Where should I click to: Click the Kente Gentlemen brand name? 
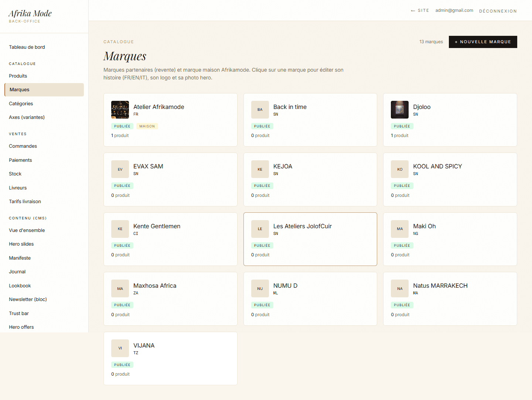click(157, 226)
